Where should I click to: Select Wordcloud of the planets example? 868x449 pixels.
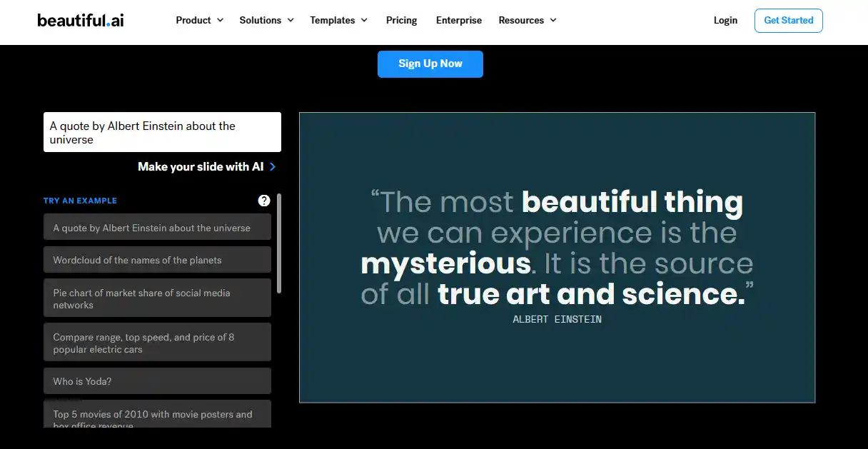click(157, 259)
